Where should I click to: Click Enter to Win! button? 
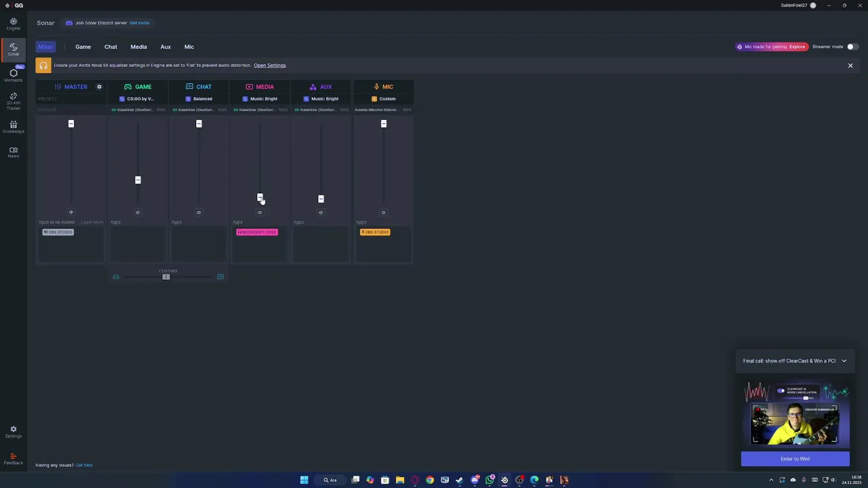[x=795, y=459]
